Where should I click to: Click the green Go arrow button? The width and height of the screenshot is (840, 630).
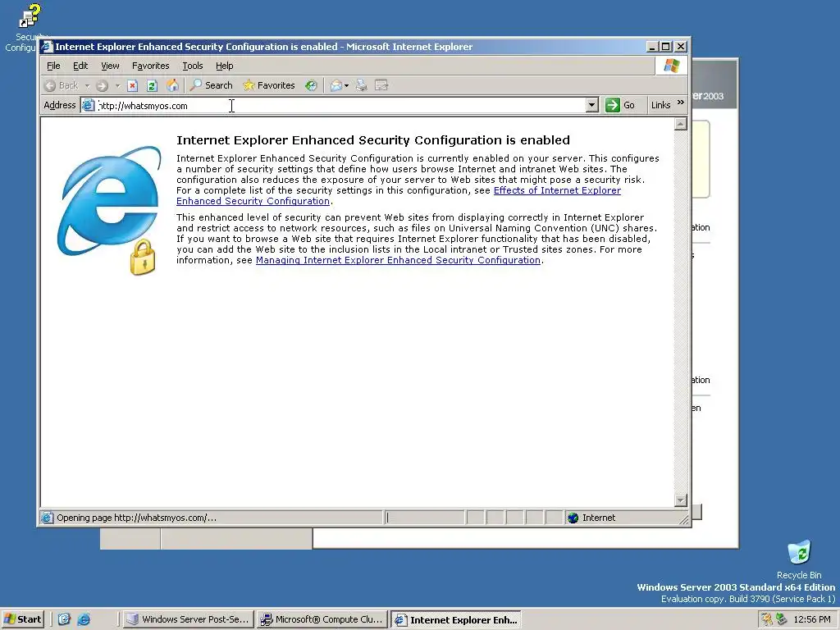pos(612,105)
